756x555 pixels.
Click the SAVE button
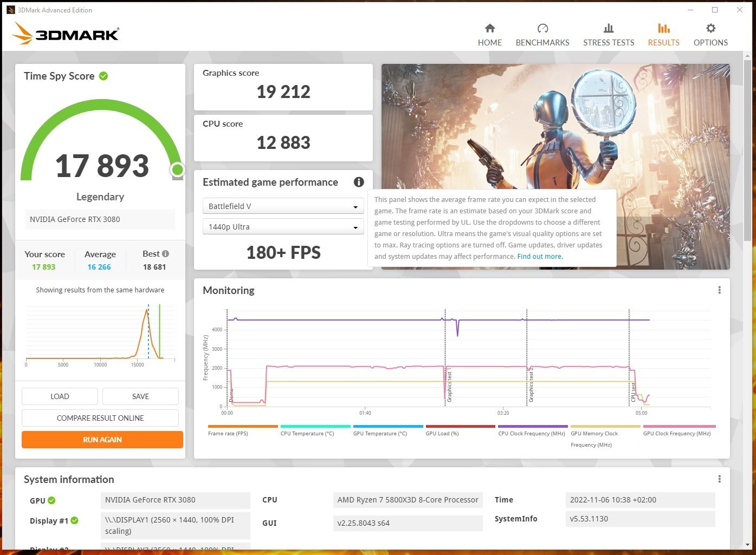coord(140,396)
